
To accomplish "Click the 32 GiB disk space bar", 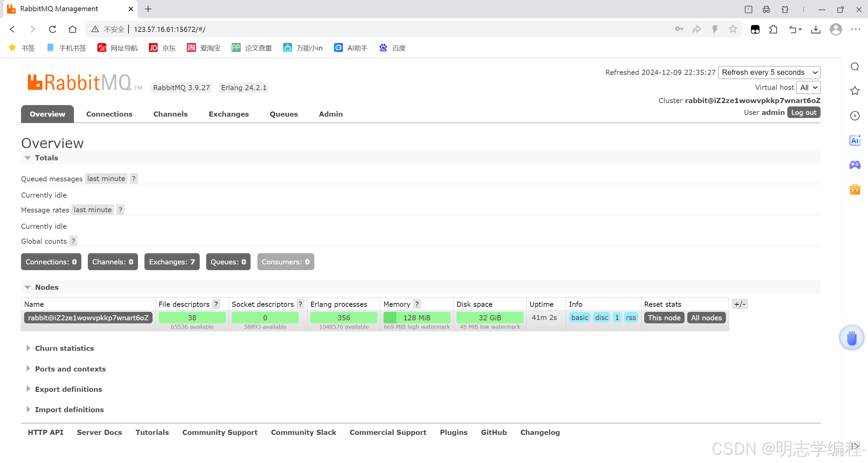I will [490, 318].
